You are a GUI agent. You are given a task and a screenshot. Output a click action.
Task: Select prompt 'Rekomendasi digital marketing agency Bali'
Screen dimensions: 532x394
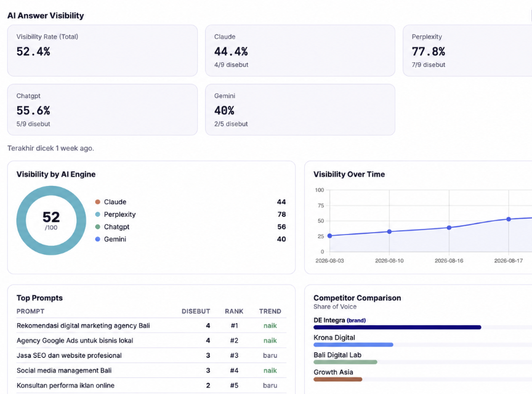83,326
